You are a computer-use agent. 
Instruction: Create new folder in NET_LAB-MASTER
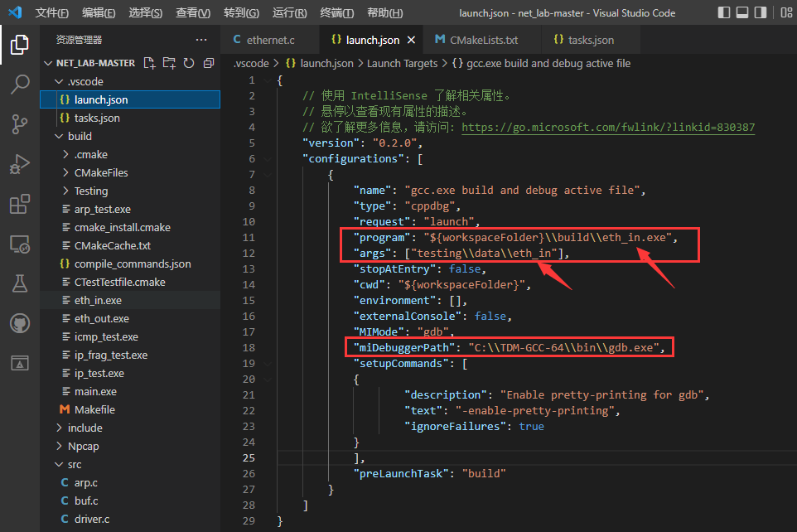[169, 63]
